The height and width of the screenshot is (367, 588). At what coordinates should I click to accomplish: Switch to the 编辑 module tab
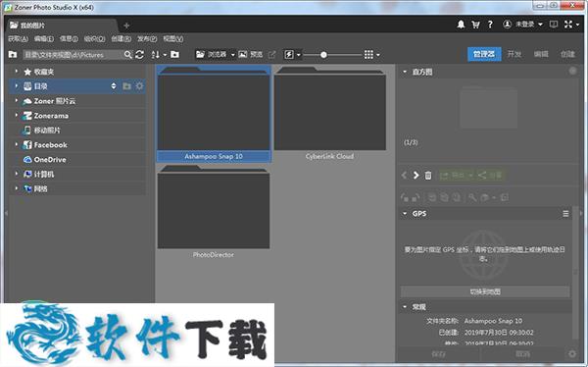point(541,54)
